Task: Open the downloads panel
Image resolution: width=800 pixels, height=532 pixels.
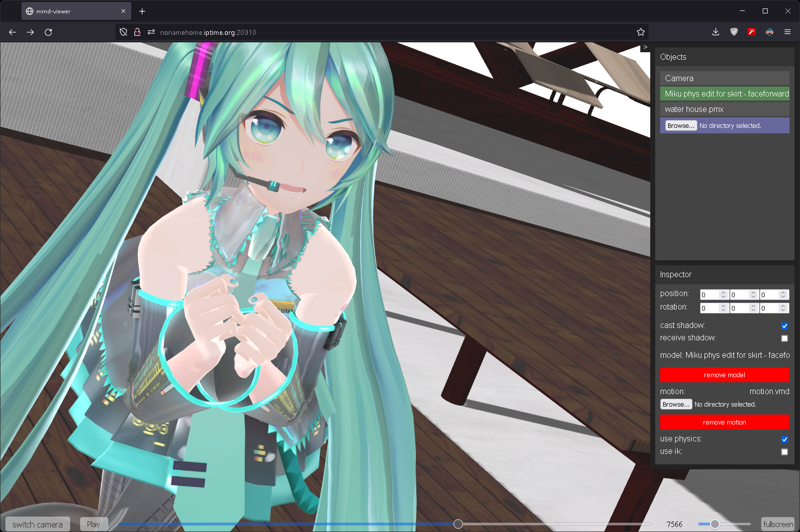Action: coord(716,32)
